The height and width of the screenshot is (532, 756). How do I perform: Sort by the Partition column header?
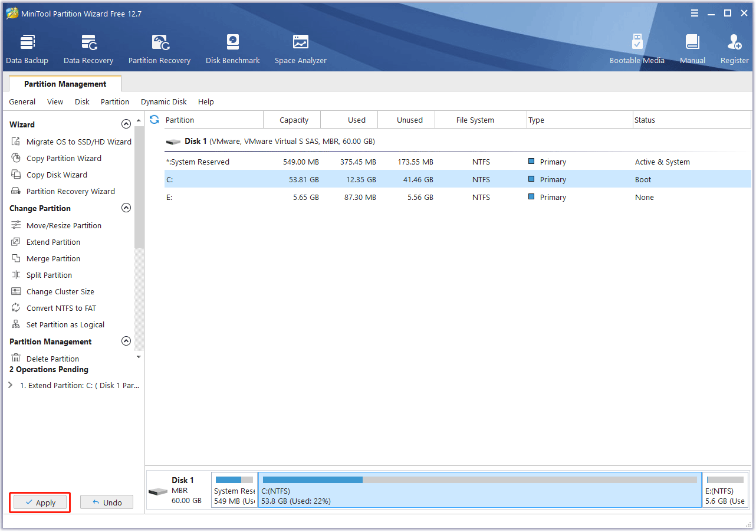click(213, 120)
